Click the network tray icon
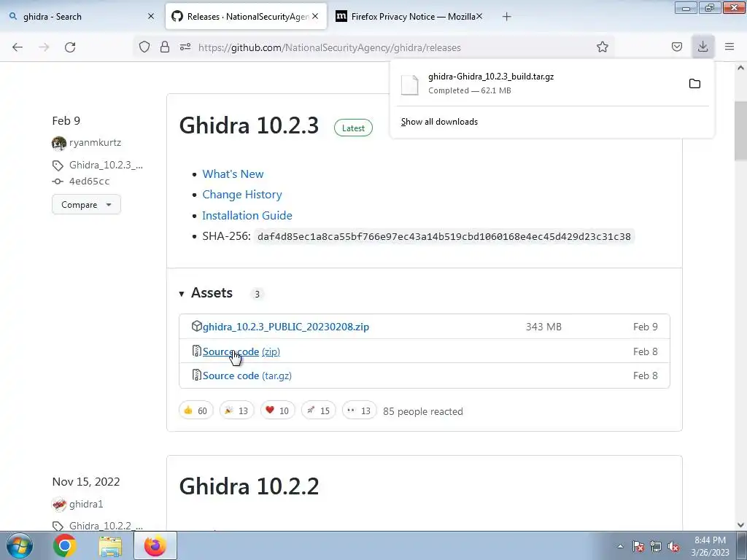747x560 pixels. pyautogui.click(x=656, y=547)
